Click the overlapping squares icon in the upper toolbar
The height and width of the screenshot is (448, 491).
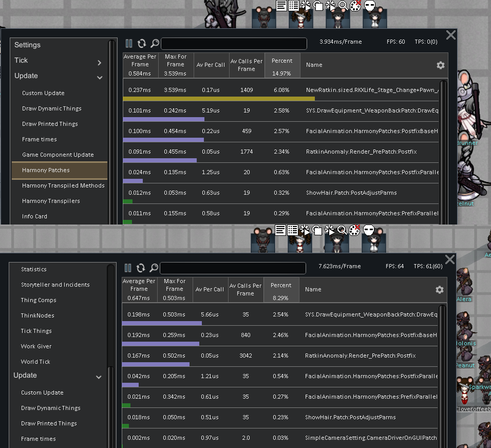point(318,5)
